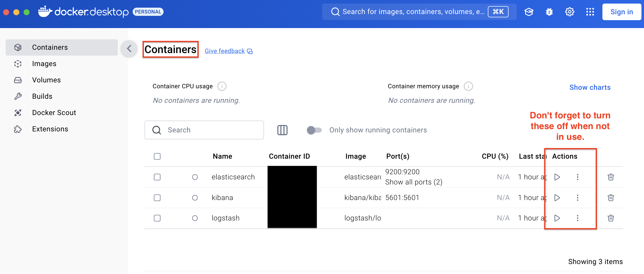
Task: Go to Docker Scout in sidebar
Action: coord(62,113)
